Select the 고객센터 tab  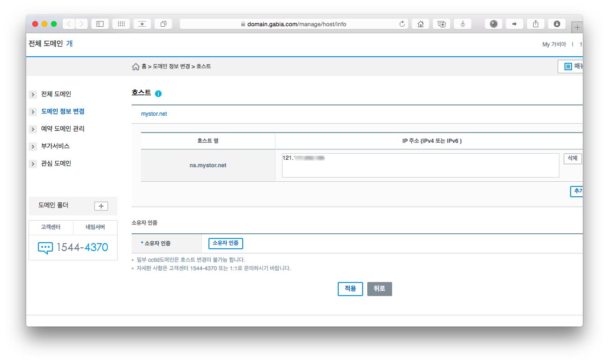pyautogui.click(x=51, y=228)
